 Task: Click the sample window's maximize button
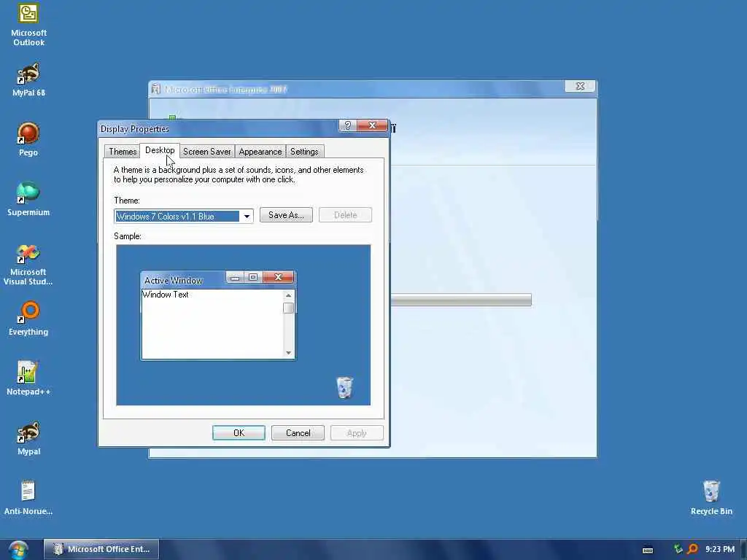tap(253, 277)
